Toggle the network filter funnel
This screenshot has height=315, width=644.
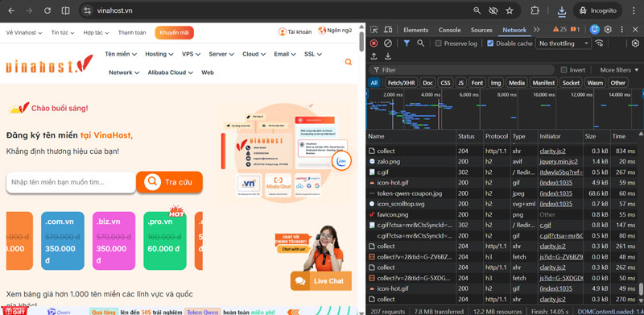pos(407,44)
